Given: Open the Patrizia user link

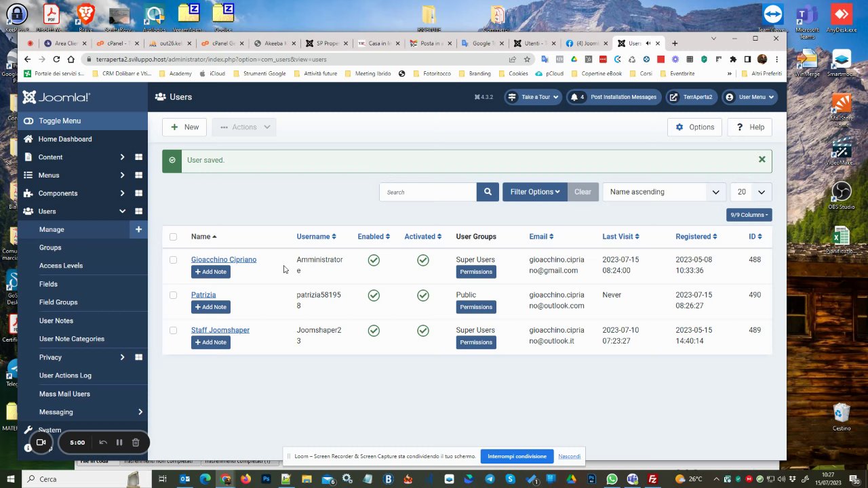Looking at the screenshot, I should tap(203, 295).
